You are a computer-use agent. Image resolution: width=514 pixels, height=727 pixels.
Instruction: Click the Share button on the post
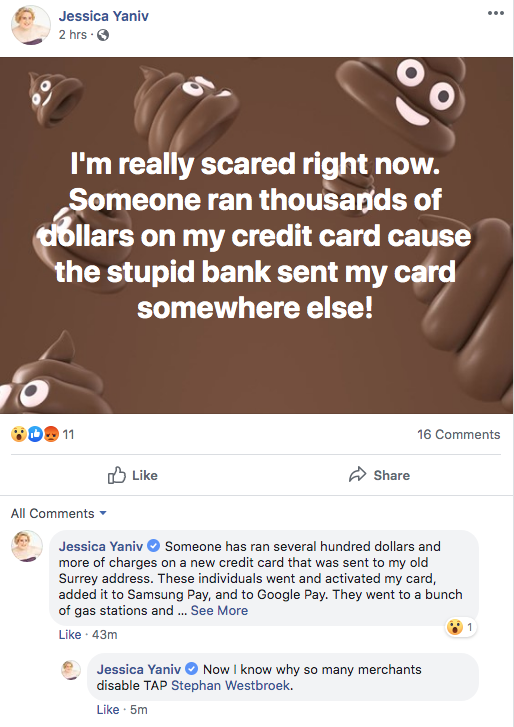(379, 475)
